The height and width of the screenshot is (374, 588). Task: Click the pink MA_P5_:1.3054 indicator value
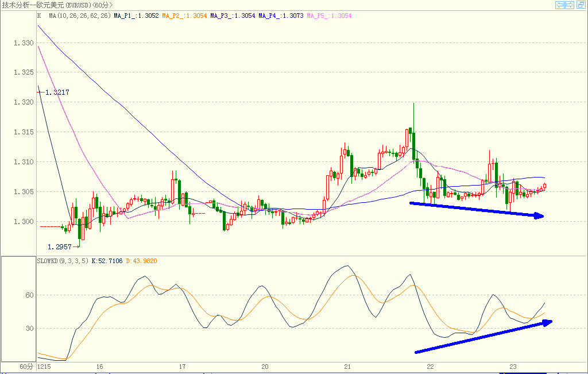pos(329,16)
